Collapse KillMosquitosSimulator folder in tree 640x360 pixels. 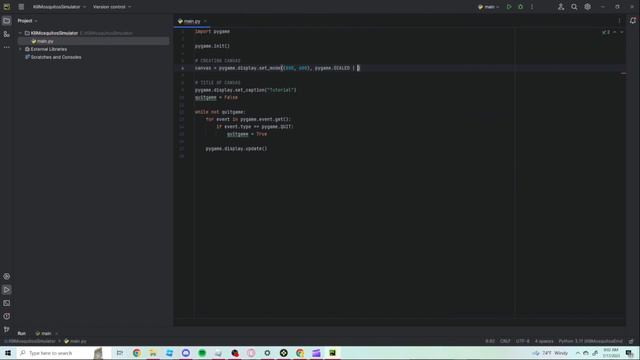point(20,33)
